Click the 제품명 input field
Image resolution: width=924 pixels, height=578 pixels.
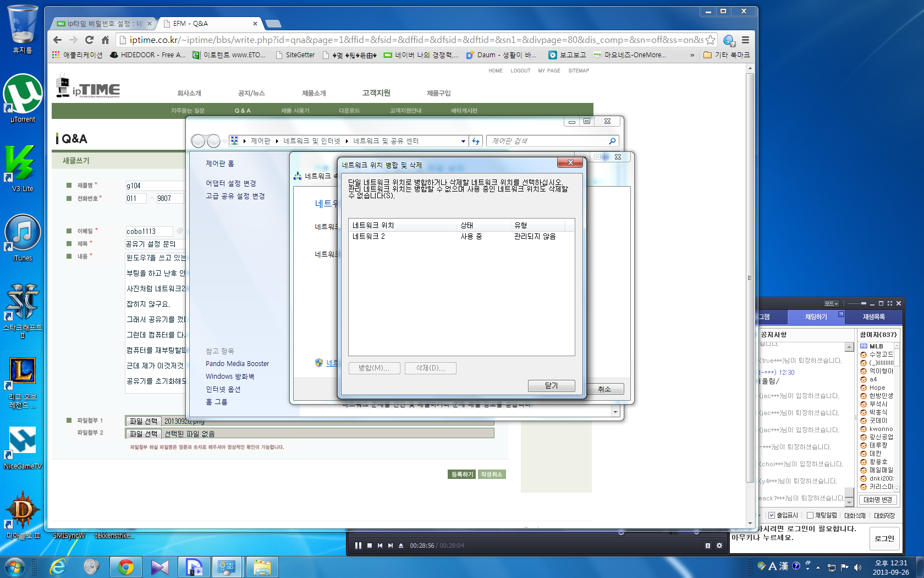155,186
